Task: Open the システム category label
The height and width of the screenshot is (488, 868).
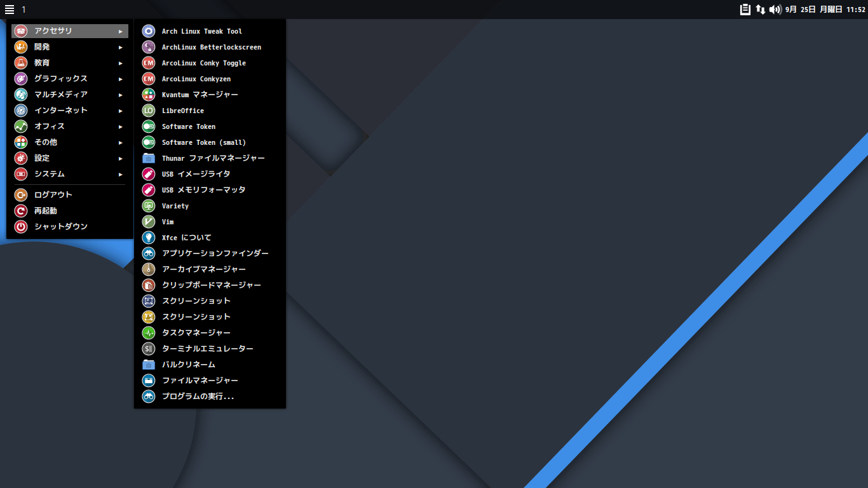Action: tap(50, 174)
